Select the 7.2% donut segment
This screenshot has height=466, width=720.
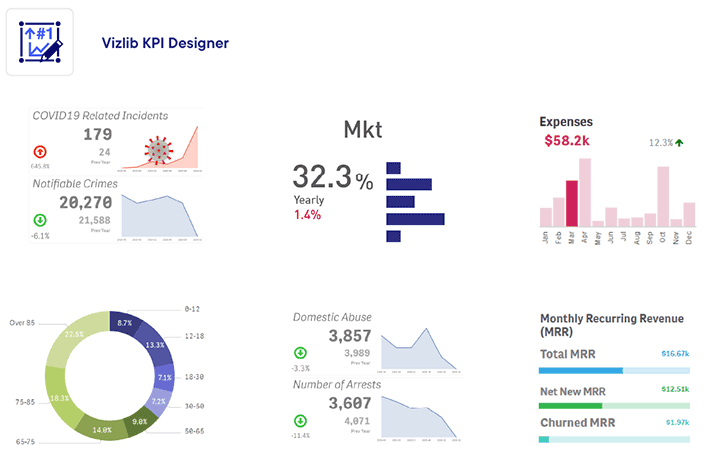158,401
